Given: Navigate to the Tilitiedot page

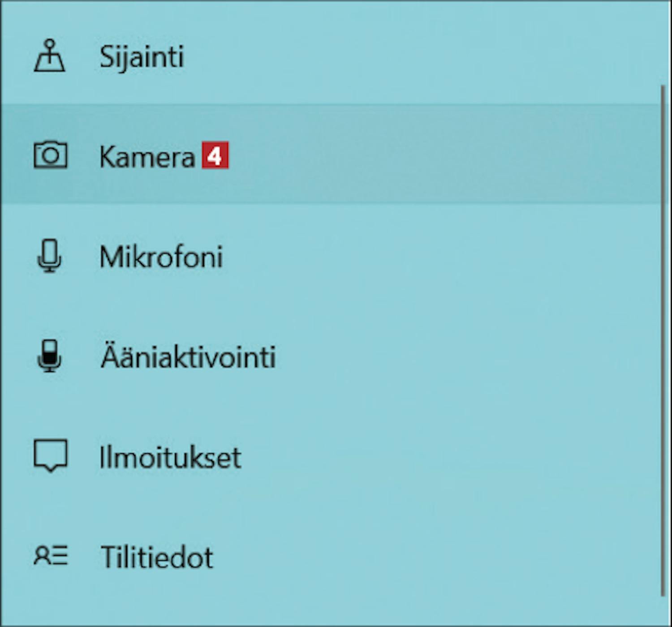Looking at the screenshot, I should (x=157, y=557).
